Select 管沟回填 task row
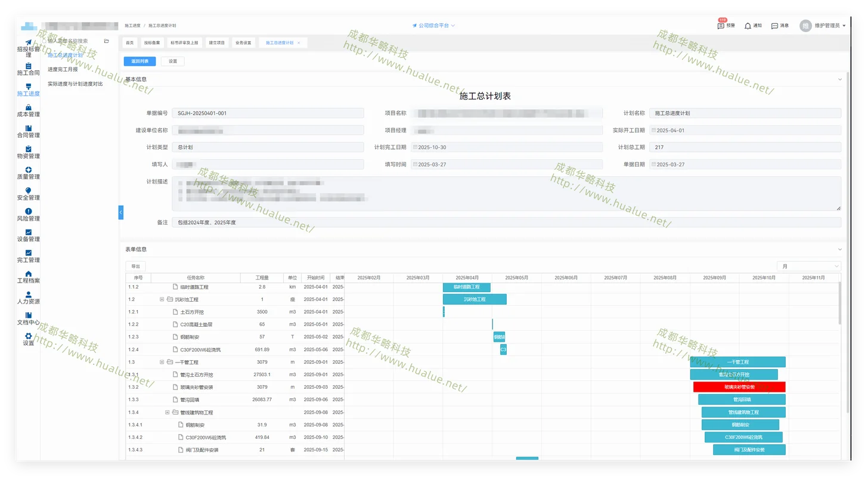 235,399
